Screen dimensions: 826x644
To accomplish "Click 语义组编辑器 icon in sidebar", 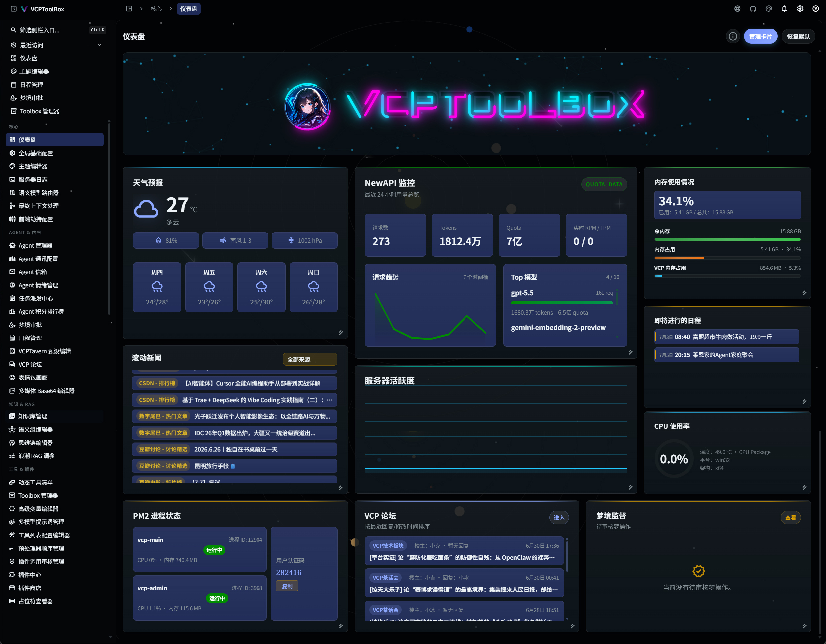I will 12,429.
